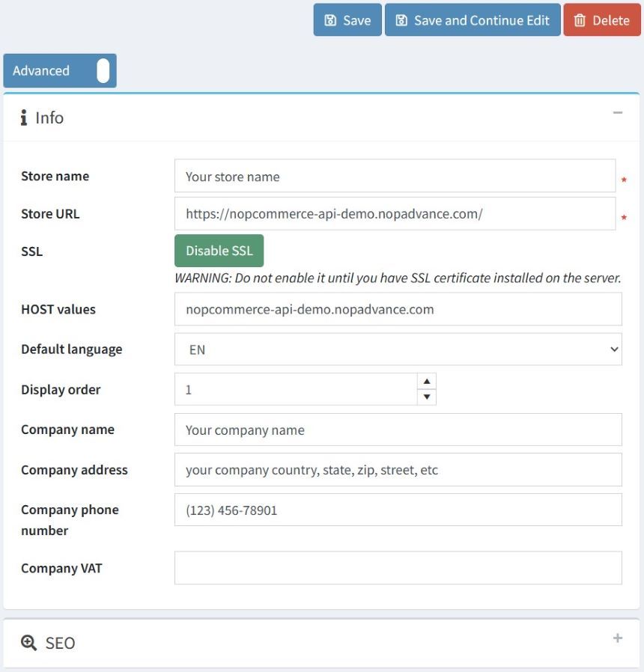Click the HOST values label
This screenshot has width=644, height=672.
[58, 309]
